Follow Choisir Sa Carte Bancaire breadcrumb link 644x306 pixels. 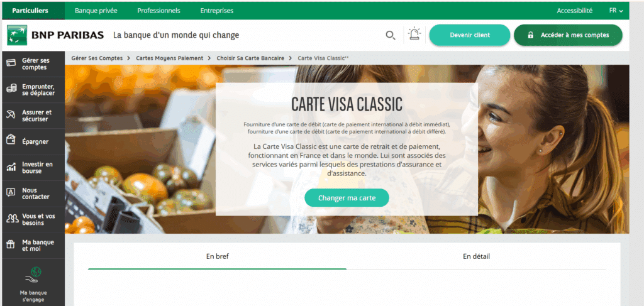coord(250,58)
